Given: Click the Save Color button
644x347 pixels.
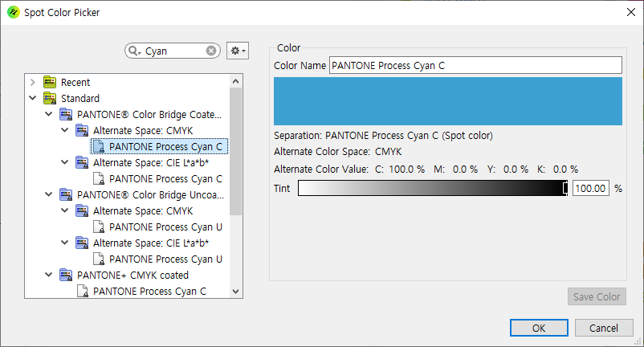Looking at the screenshot, I should (597, 296).
